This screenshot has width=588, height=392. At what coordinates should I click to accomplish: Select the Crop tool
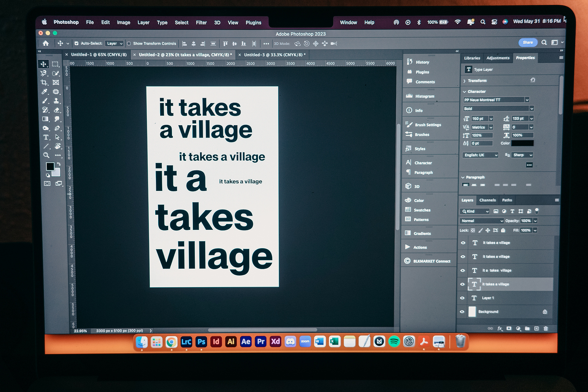[x=44, y=82]
